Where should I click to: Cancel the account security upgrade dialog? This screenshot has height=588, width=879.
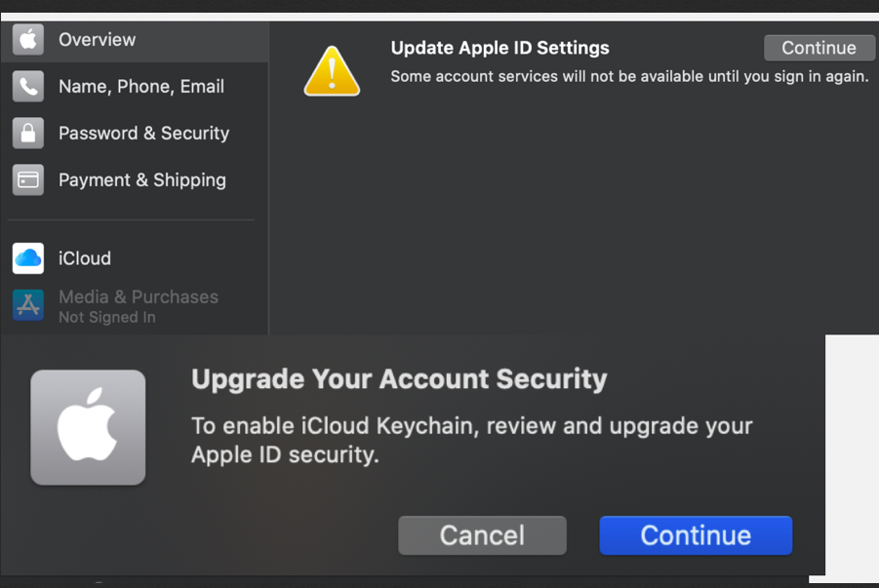point(482,535)
